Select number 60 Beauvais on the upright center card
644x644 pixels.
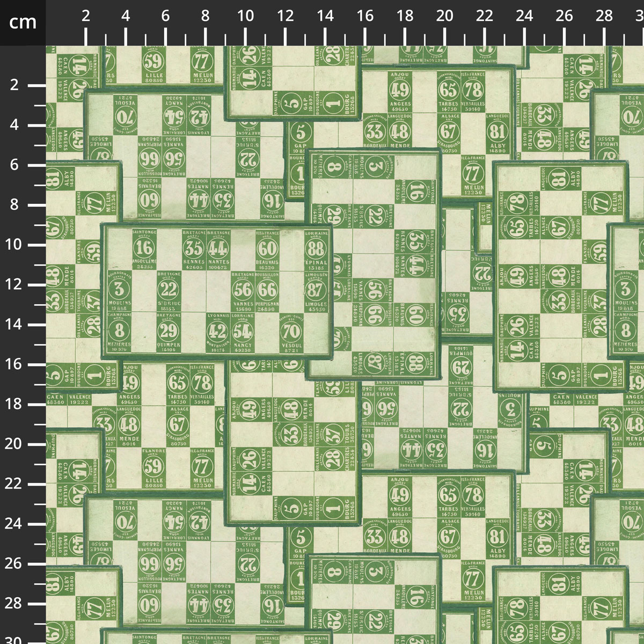[x=267, y=249]
